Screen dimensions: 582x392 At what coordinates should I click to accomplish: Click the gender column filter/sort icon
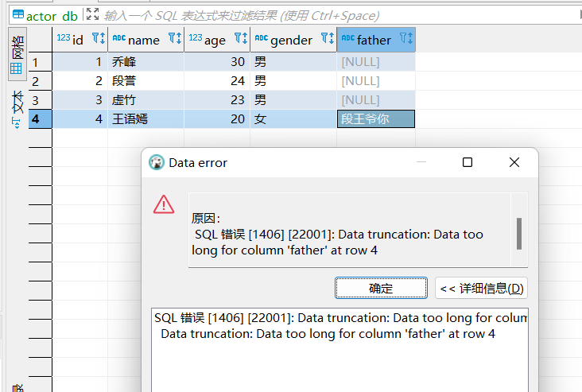[x=328, y=38]
